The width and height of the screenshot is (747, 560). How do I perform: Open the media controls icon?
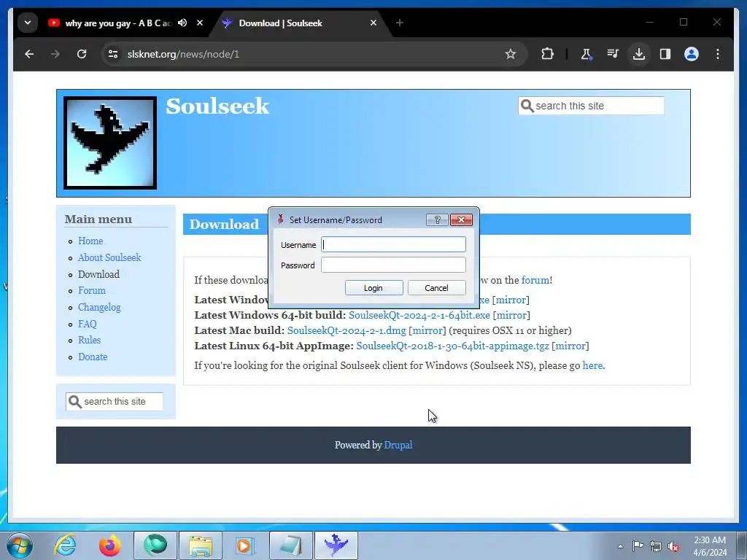coord(613,54)
